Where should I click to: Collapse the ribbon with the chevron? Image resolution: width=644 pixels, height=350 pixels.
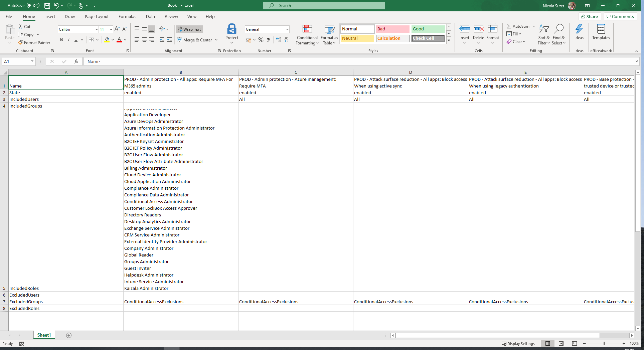pos(637,51)
